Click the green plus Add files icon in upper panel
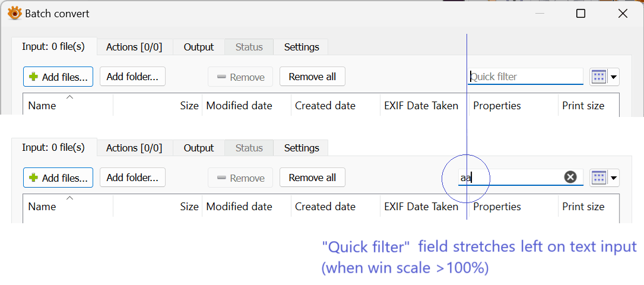Screen dimensions: 644x285 click(34, 77)
